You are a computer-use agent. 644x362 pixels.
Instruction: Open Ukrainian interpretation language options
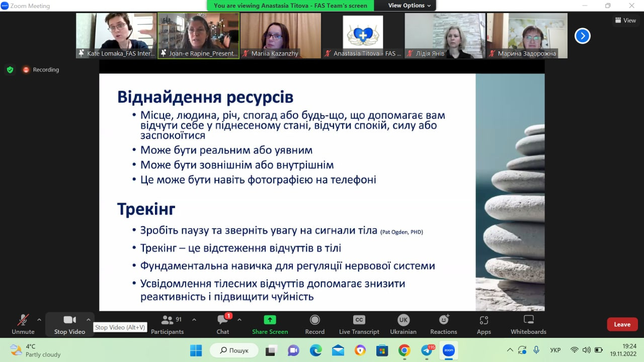pos(404,324)
